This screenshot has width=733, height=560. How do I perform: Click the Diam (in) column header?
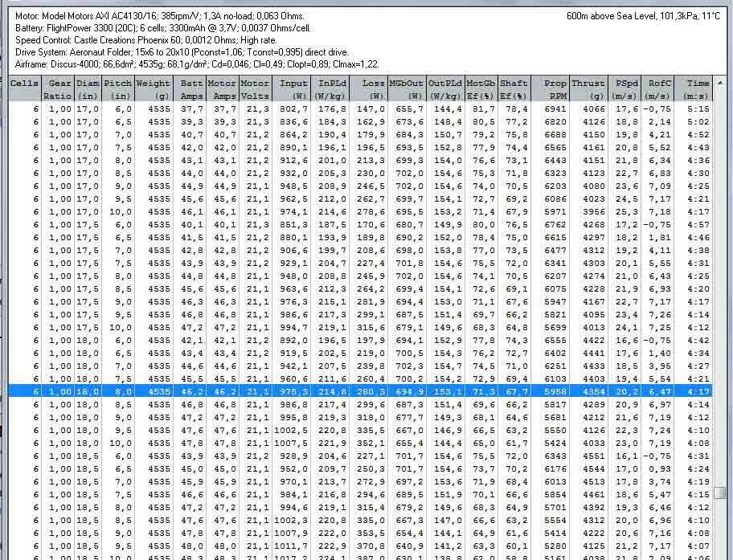[x=88, y=88]
